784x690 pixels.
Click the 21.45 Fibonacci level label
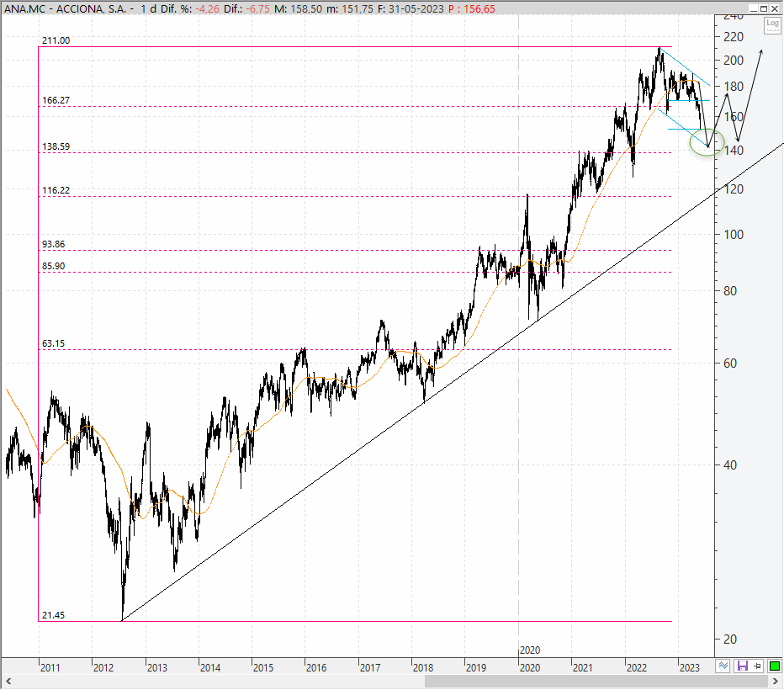(54, 615)
